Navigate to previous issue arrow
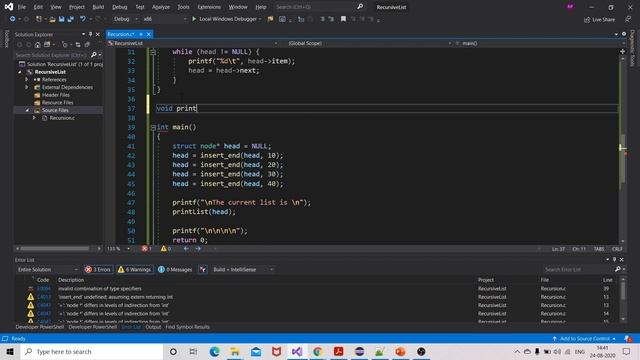 [186, 248]
